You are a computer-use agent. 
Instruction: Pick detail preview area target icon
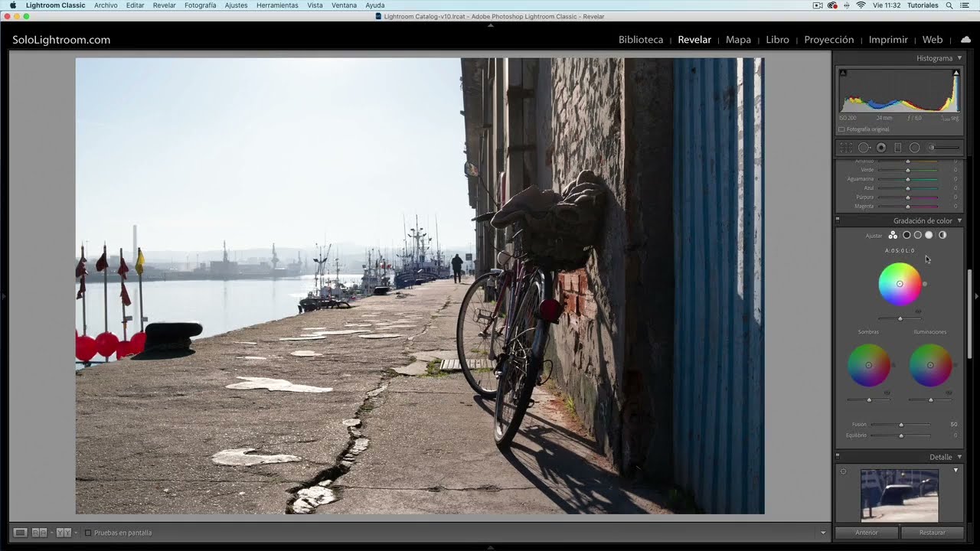[843, 471]
